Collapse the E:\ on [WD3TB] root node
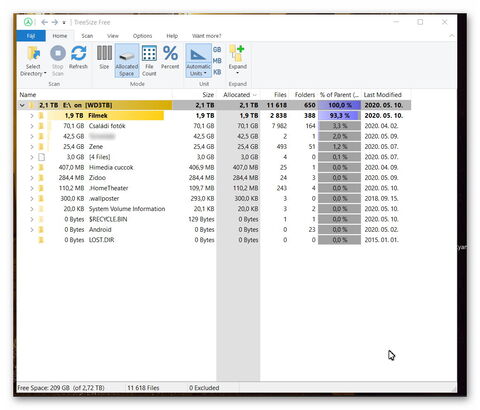 [22, 105]
